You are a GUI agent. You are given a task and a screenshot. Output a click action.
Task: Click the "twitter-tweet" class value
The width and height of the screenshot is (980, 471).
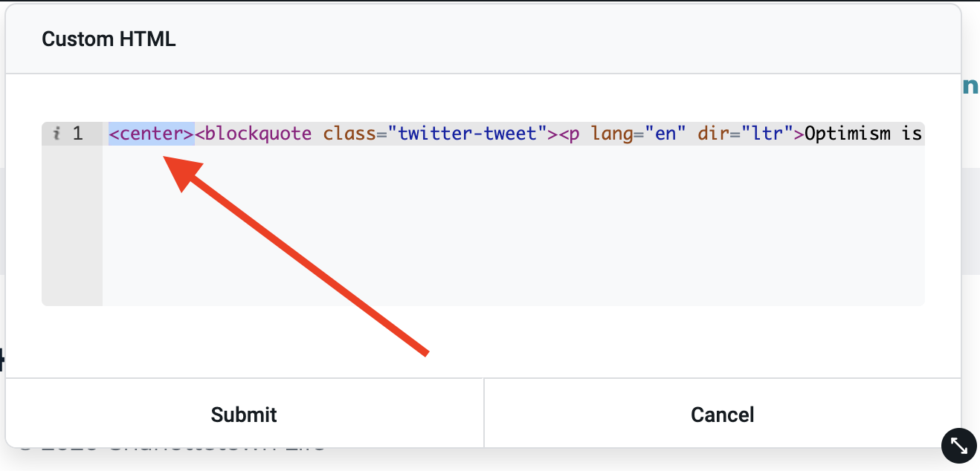(x=468, y=134)
